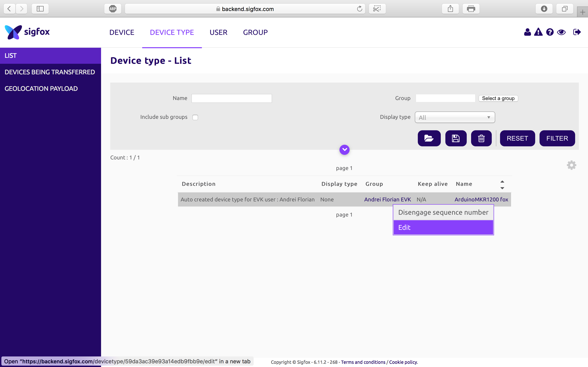
Task: Select Disengage sequence number menu entry
Action: pos(443,212)
